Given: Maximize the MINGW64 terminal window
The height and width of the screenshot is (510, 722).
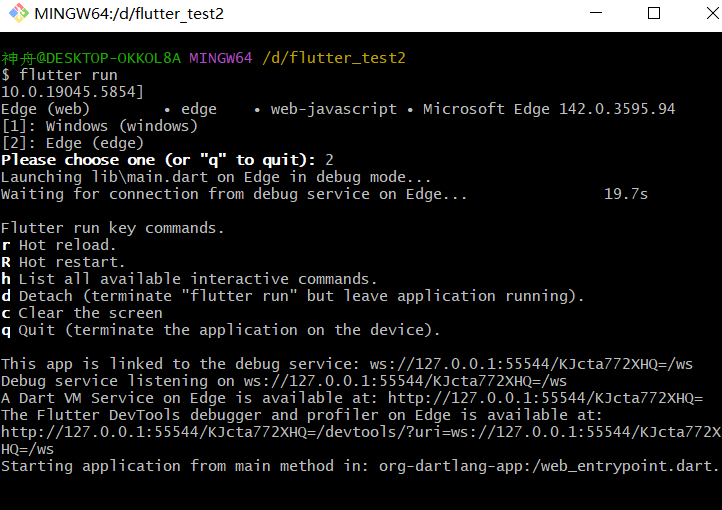Looking at the screenshot, I should click(654, 14).
